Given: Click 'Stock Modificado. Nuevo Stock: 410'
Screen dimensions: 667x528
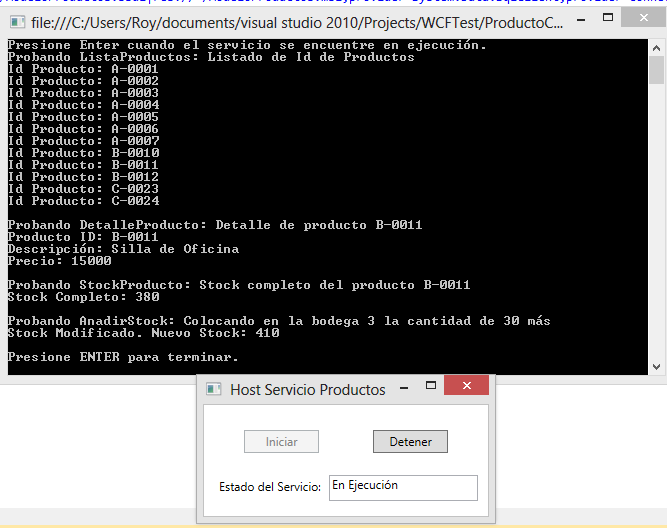Looking at the screenshot, I should [143, 333].
